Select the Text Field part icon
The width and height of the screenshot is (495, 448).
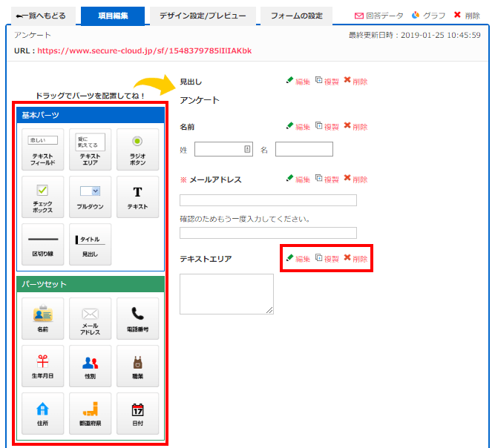(x=43, y=149)
